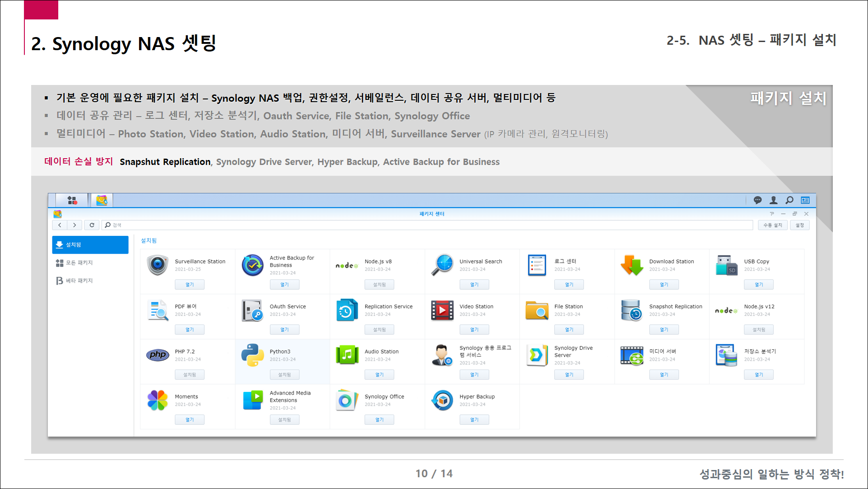Click the DSM taskbar search magnifier
The width and height of the screenshot is (868, 489).
pyautogui.click(x=789, y=200)
